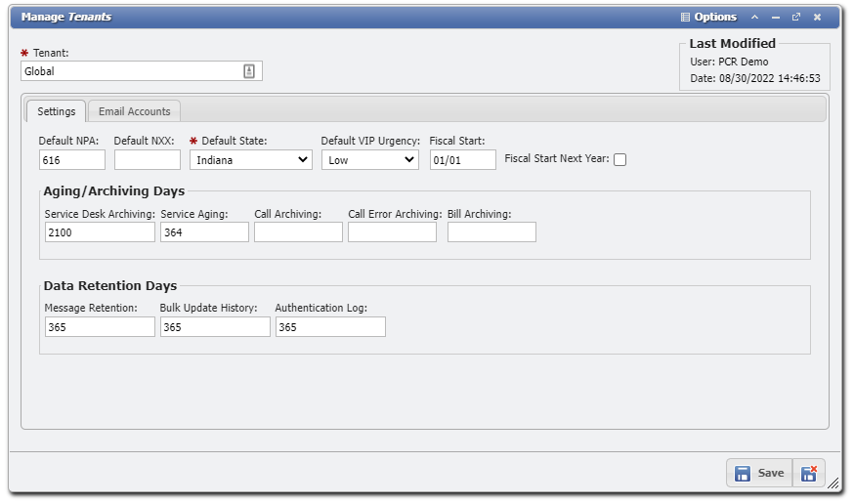854x504 pixels.
Task: Click the Authentication Log retention field
Action: [x=330, y=327]
